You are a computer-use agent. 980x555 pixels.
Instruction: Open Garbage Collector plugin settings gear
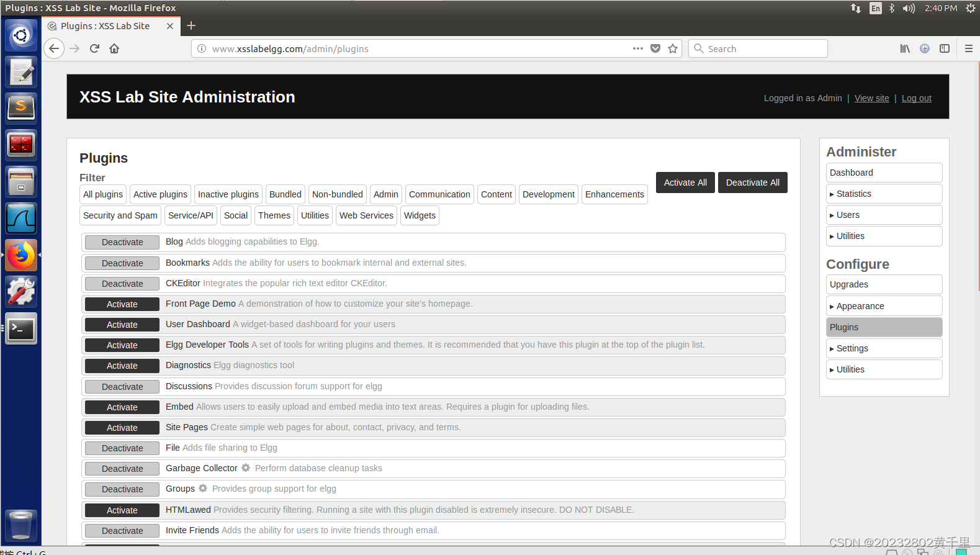(246, 467)
